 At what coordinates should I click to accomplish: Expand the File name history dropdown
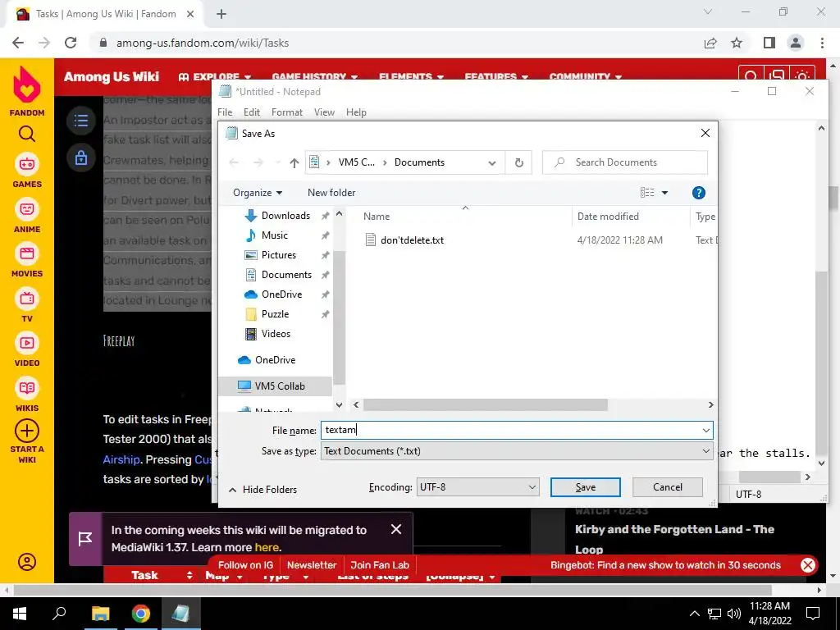[705, 430]
